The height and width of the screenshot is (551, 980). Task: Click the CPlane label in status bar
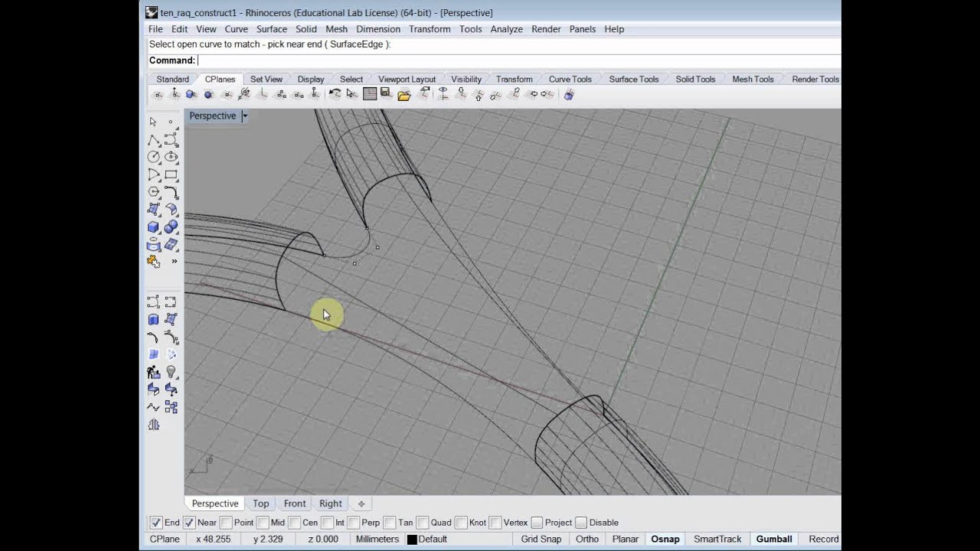[165, 539]
